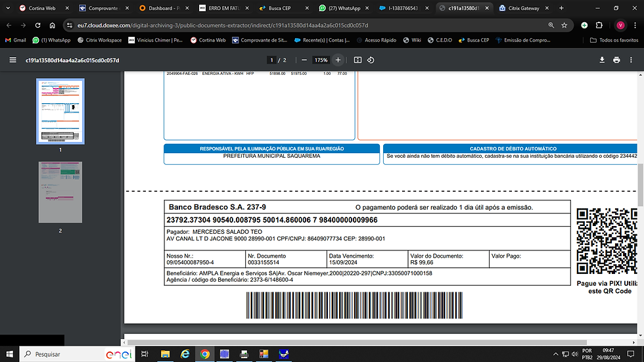Open Emissão de Compro... bookmark
This screenshot has width=644, height=362.
[x=523, y=40]
